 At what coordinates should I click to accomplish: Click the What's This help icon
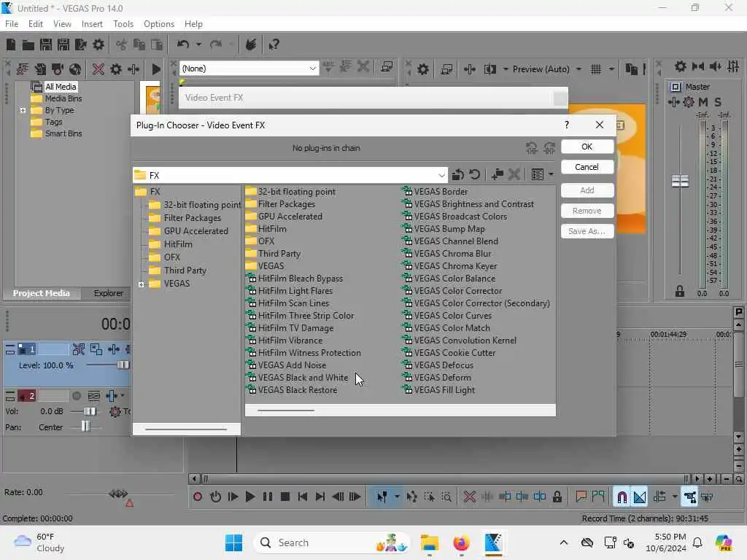click(x=274, y=44)
